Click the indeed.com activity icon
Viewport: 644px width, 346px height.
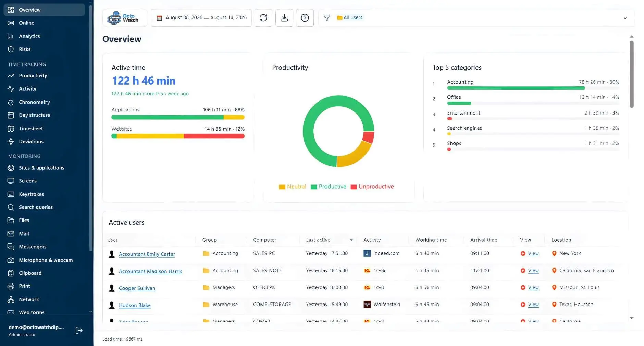point(367,253)
